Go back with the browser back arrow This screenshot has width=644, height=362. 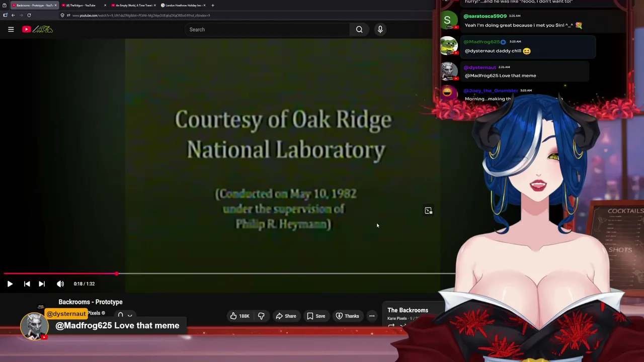point(13,15)
